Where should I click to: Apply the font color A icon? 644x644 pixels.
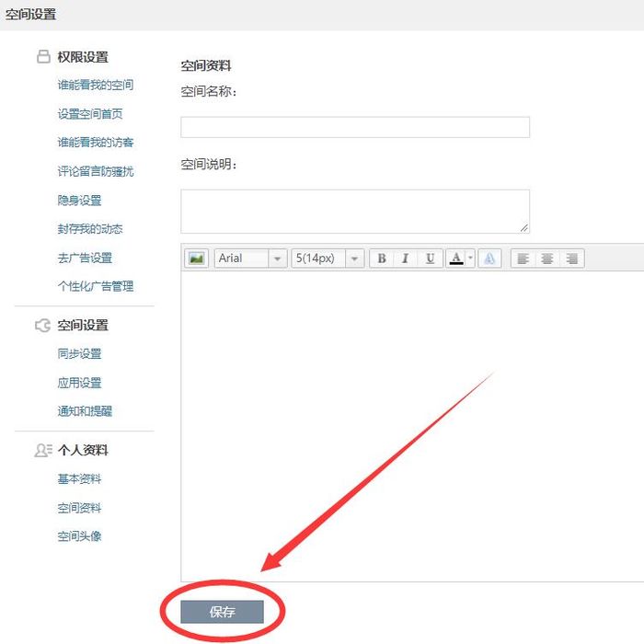point(456,259)
